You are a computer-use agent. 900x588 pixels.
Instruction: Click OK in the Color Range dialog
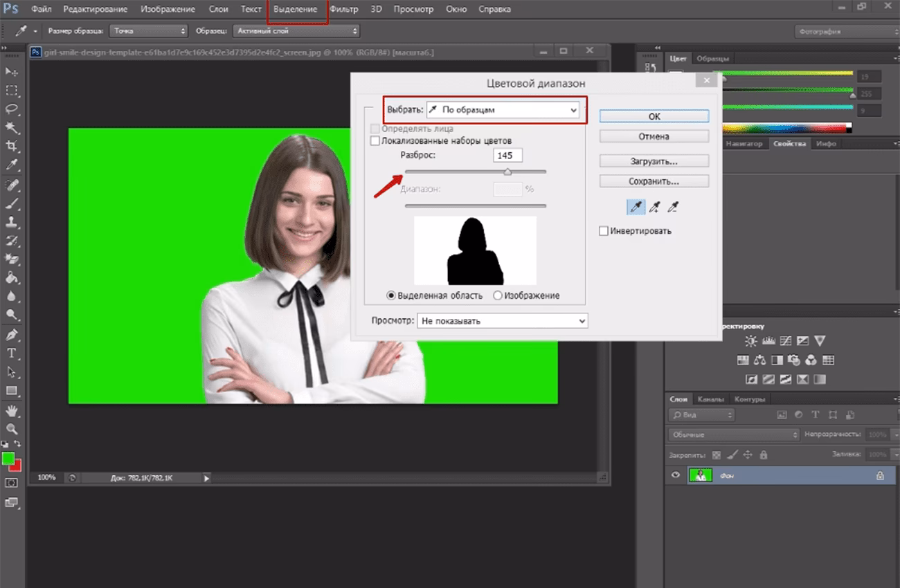tap(654, 117)
